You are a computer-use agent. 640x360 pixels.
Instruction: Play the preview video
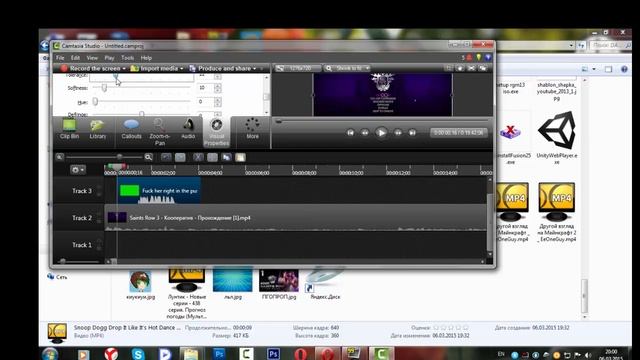click(381, 133)
